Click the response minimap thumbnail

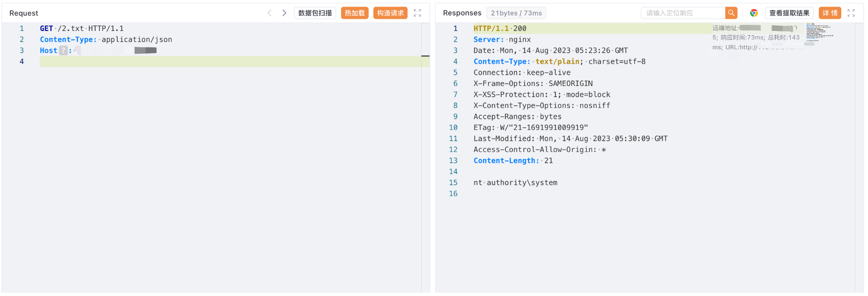tap(819, 33)
